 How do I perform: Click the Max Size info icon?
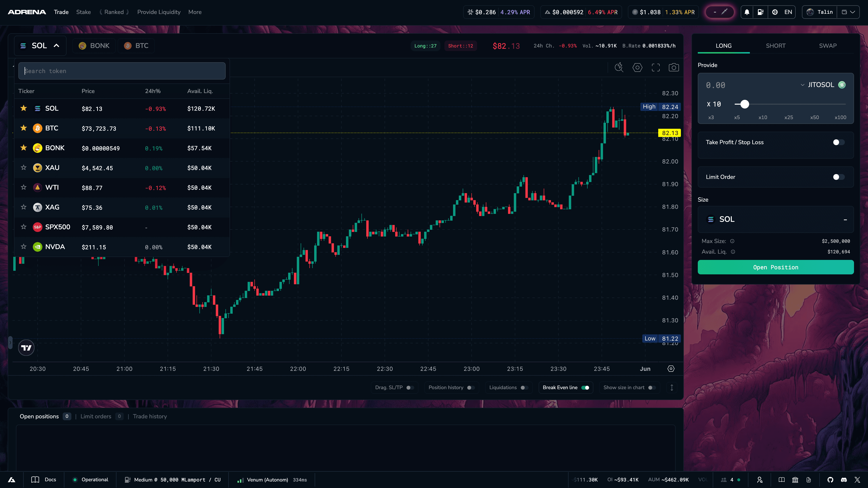pos(732,241)
